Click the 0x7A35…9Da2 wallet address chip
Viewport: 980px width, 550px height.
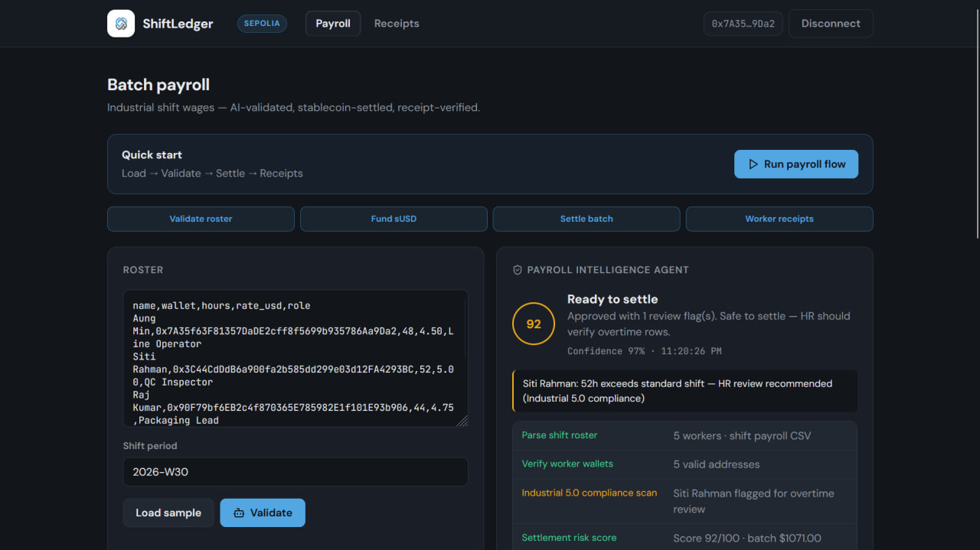(x=743, y=24)
